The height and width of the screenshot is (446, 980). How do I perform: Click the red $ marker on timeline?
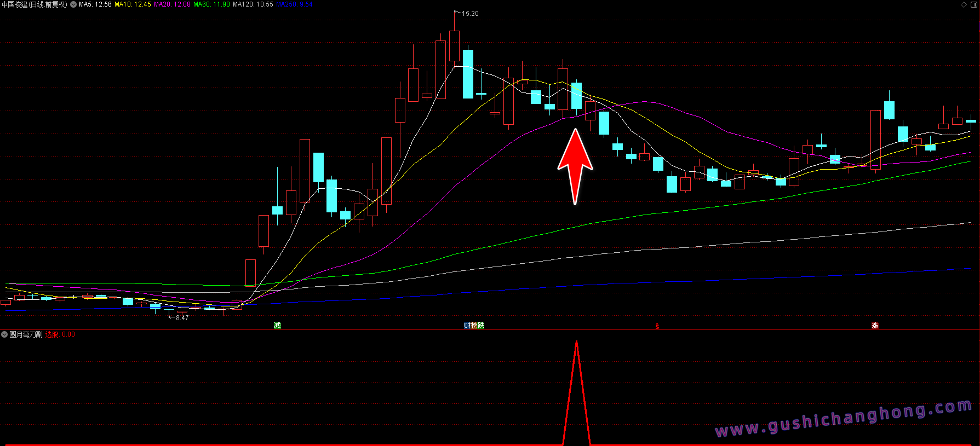(x=657, y=326)
